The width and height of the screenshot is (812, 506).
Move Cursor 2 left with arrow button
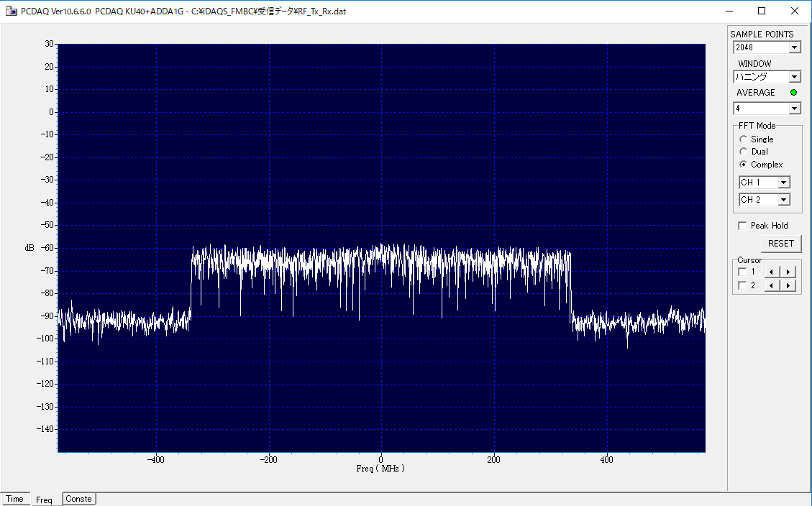click(x=772, y=285)
